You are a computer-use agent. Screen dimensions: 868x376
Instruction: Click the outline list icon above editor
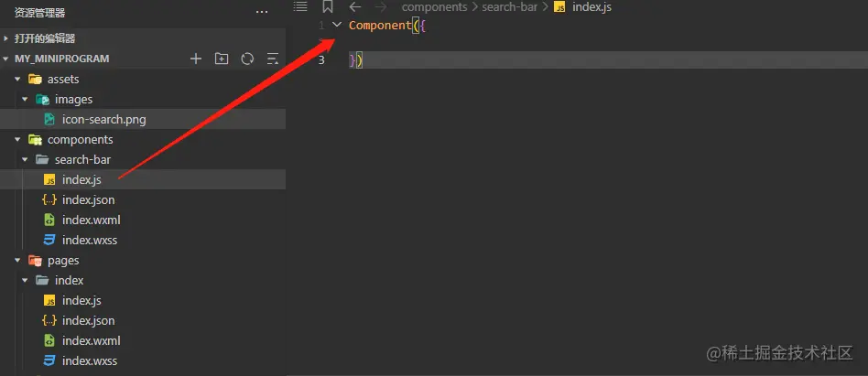point(300,6)
